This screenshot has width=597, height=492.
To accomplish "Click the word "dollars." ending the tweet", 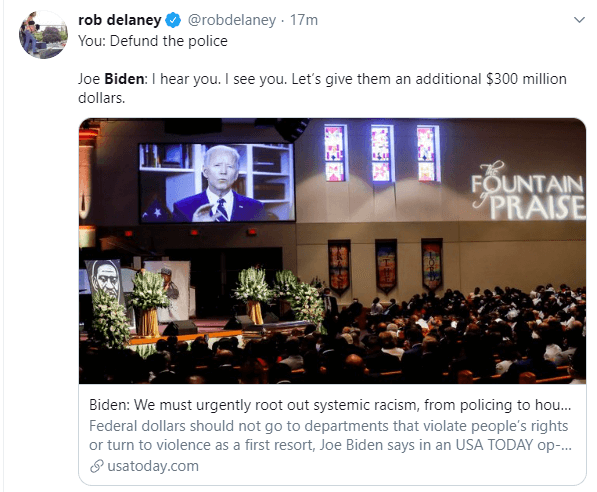I will 101,98.
